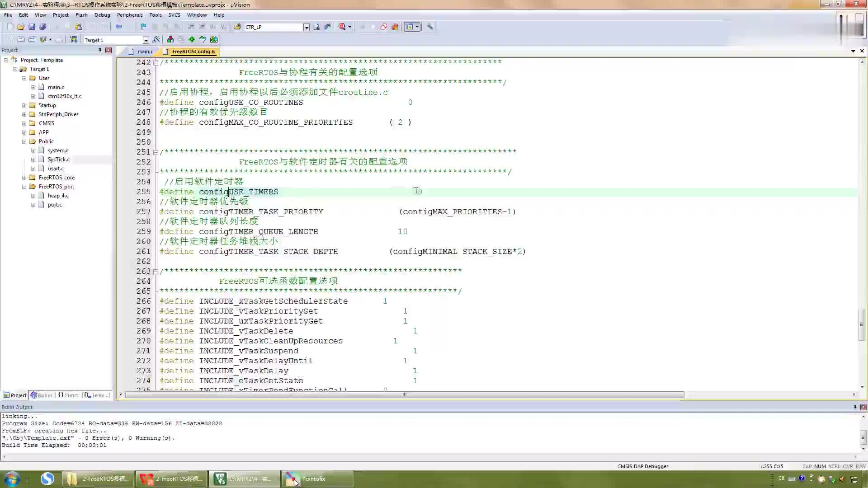Open the Peripherals menu
Image resolution: width=868 pixels, height=488 pixels.
point(130,15)
